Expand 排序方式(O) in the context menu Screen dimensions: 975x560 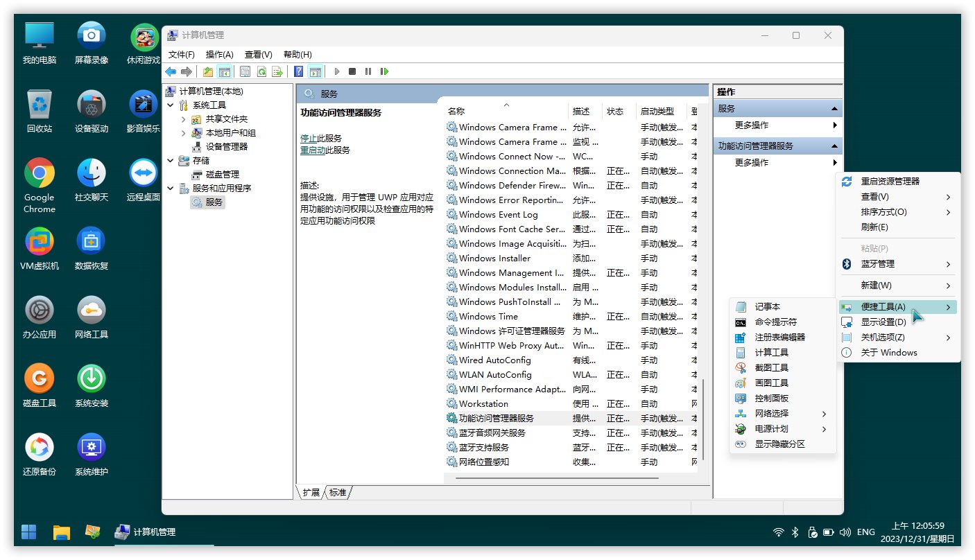tap(899, 212)
